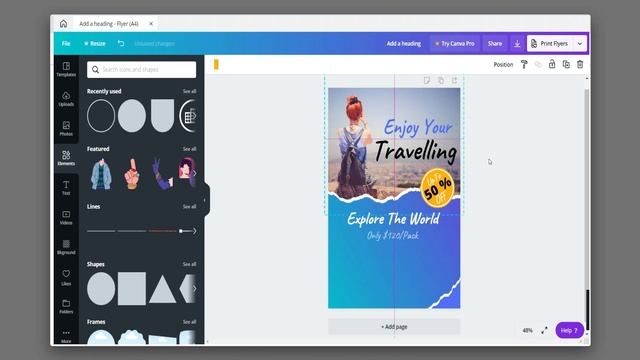This screenshot has height=360, width=640.
Task: Click the yellow color swatch in toolbar
Action: [216, 64]
